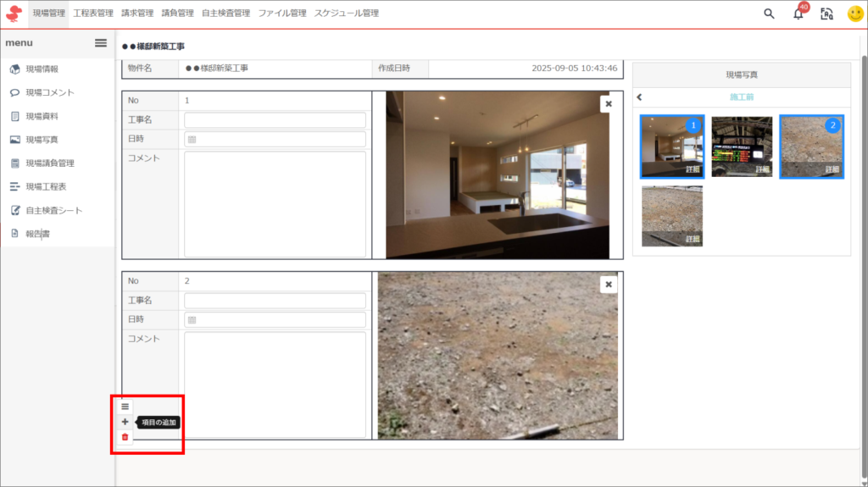The height and width of the screenshot is (487, 868).
Task: Click the search magnifier icon
Action: [x=769, y=14]
